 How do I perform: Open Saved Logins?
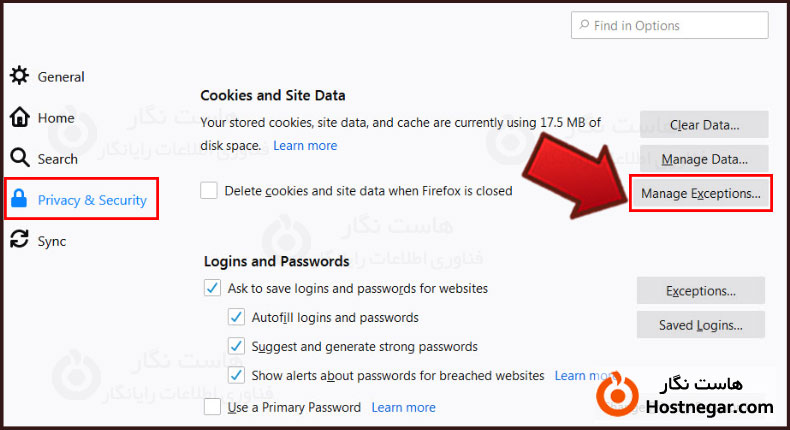pyautogui.click(x=700, y=325)
